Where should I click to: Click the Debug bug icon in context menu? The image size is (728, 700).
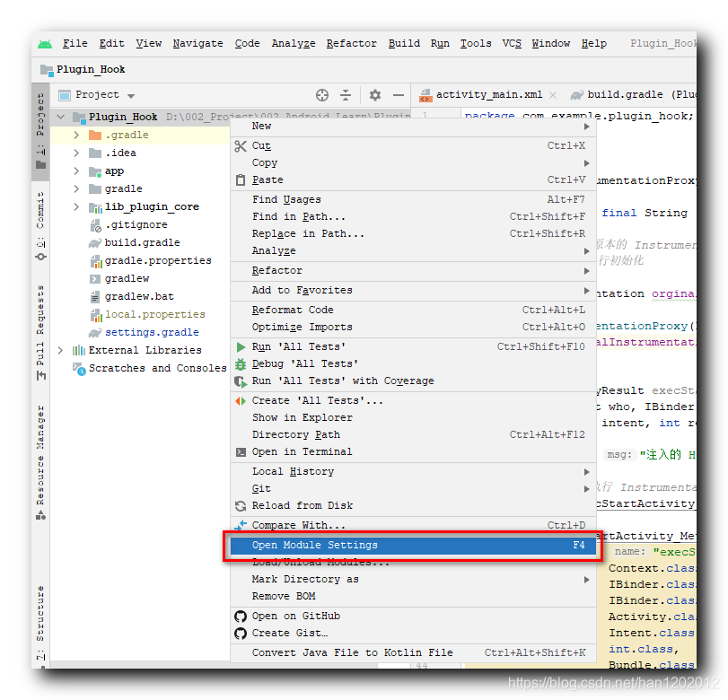click(241, 364)
